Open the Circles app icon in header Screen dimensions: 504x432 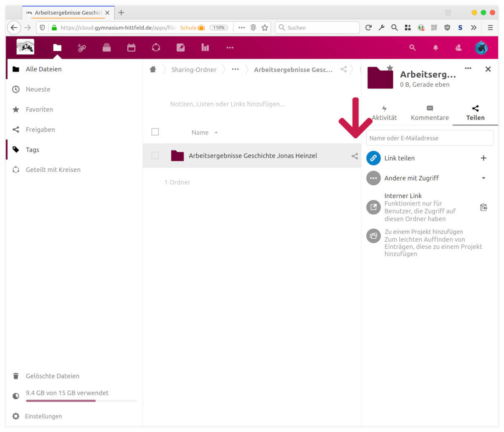[x=156, y=48]
